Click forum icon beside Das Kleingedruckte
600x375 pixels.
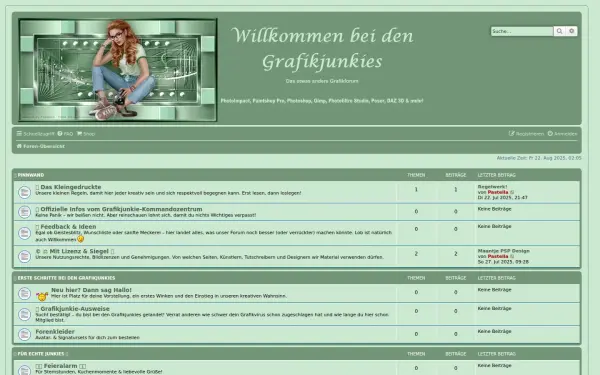[x=24, y=192]
